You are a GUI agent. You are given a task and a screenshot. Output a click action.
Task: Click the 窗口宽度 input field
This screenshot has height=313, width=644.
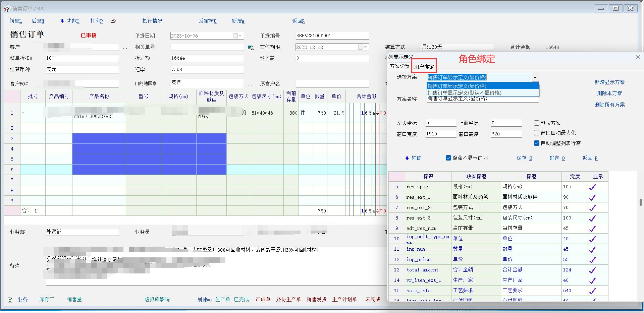(x=440, y=134)
